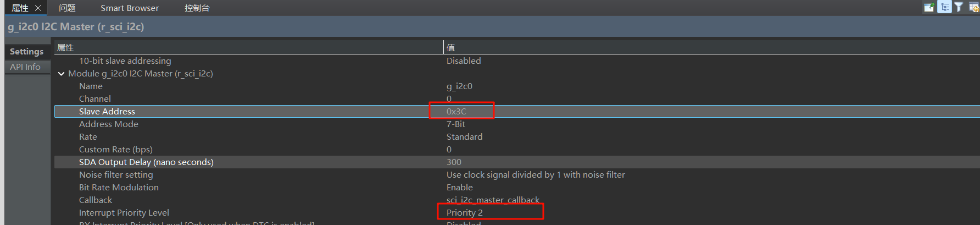Toggle the Show Categories tree icon
This screenshot has height=225, width=980.
tap(944, 7)
